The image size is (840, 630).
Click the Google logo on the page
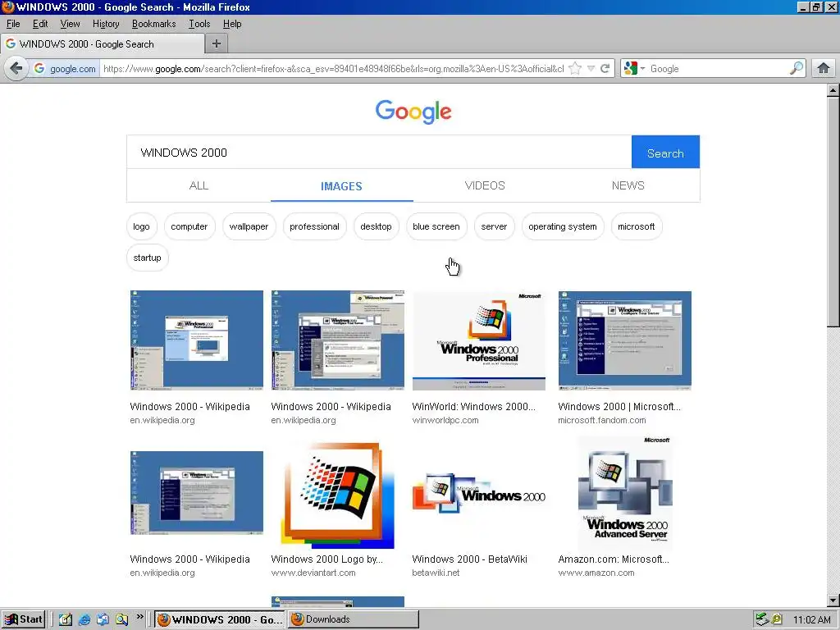(x=413, y=112)
